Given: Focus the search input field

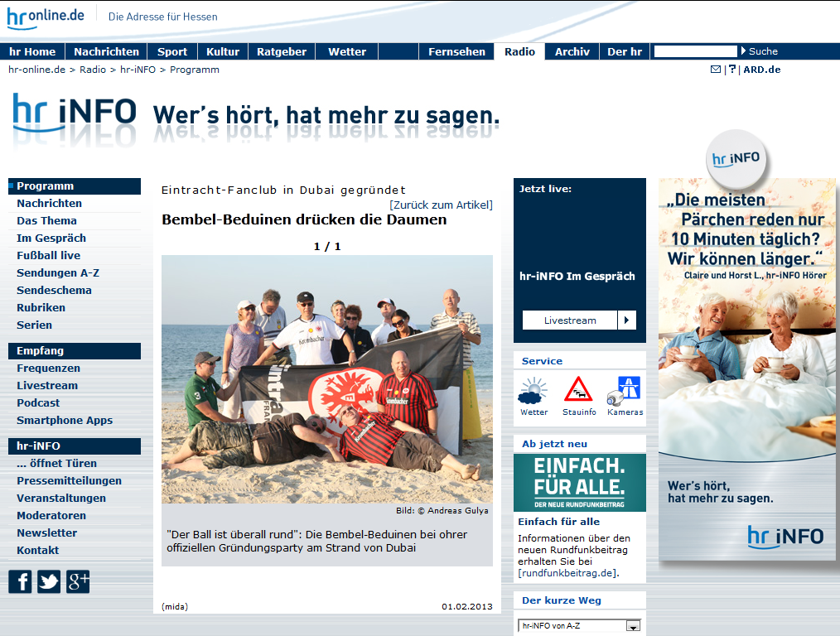Looking at the screenshot, I should [695, 51].
